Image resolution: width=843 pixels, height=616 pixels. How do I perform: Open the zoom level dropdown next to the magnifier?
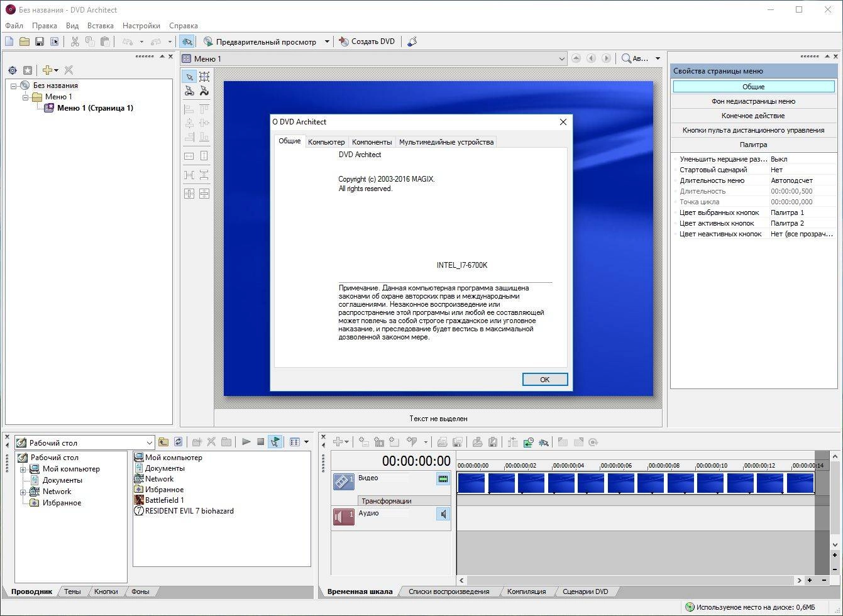(658, 58)
